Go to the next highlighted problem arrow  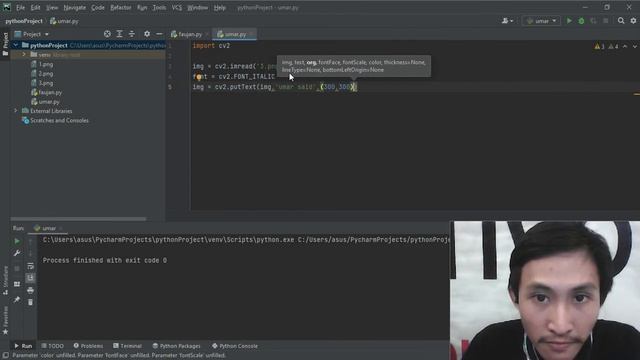pyautogui.click(x=635, y=47)
